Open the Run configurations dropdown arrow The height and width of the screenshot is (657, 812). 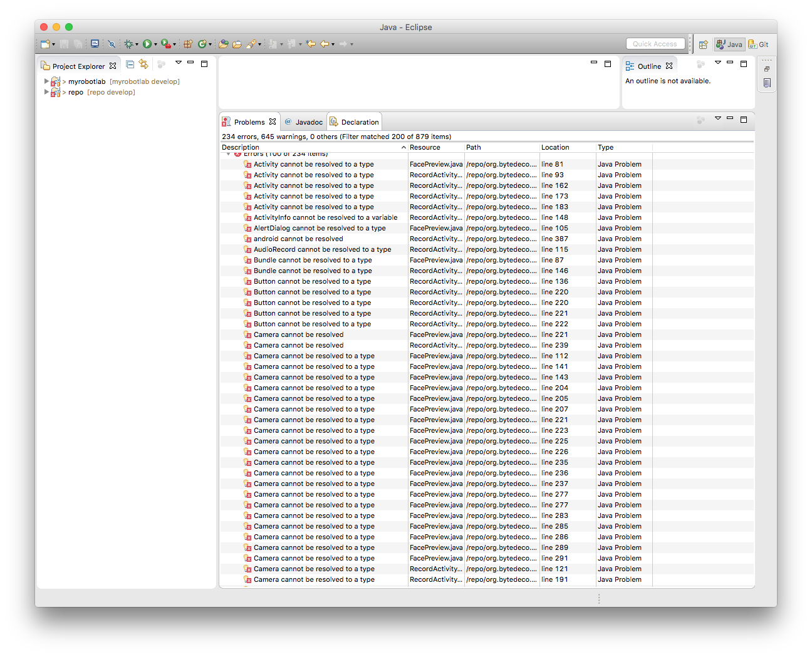click(155, 44)
